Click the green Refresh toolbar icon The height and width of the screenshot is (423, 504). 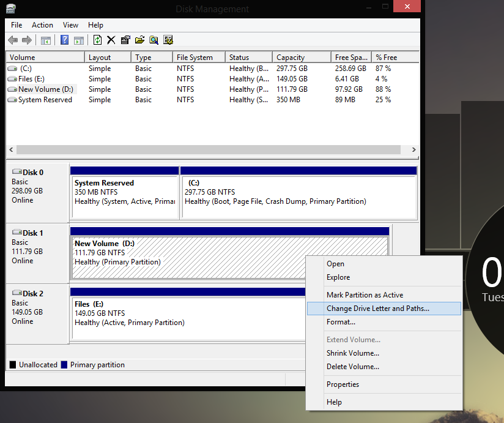97,40
